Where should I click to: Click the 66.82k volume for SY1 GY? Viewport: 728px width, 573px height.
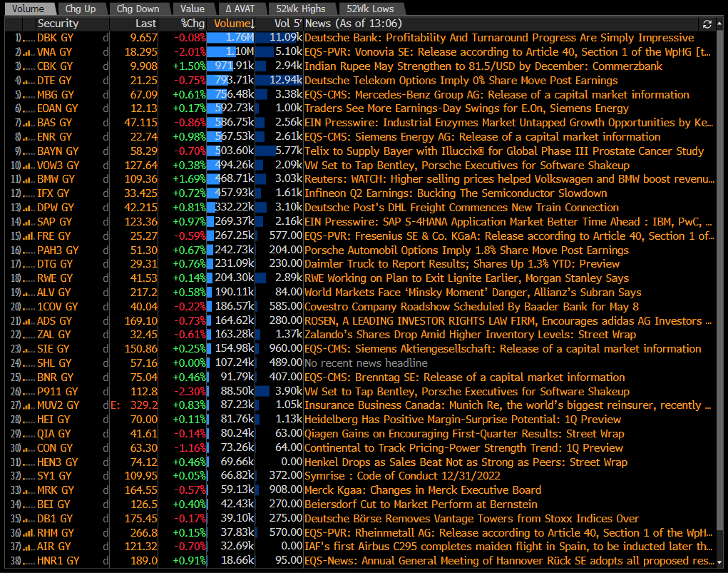[x=237, y=477]
